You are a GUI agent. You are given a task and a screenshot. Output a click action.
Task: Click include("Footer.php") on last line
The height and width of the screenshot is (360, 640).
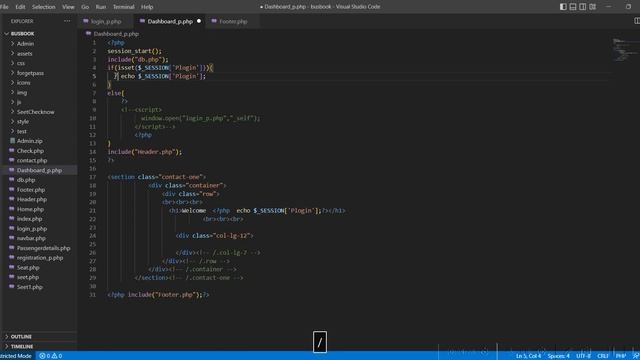164,295
